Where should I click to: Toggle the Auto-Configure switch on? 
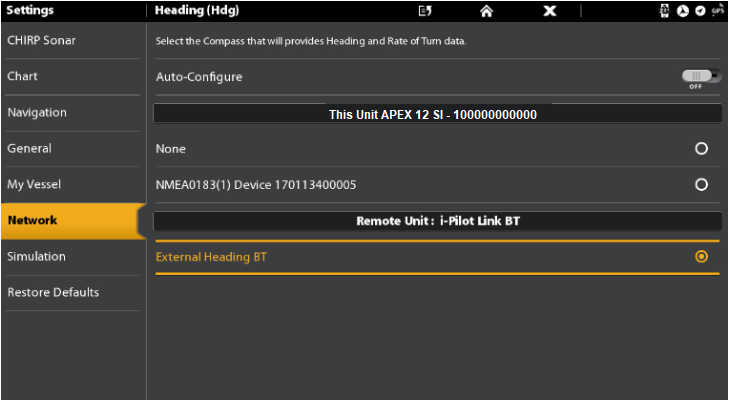701,76
